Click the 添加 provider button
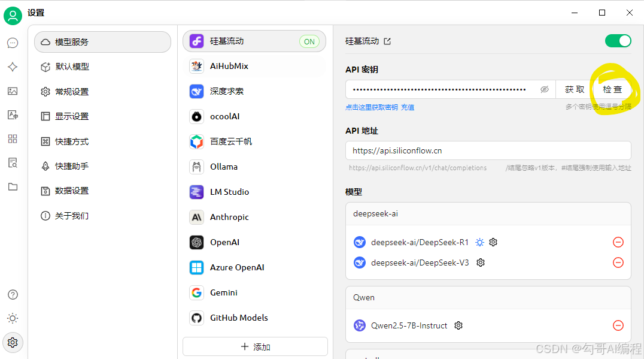The width and height of the screenshot is (644, 359). pos(255,346)
